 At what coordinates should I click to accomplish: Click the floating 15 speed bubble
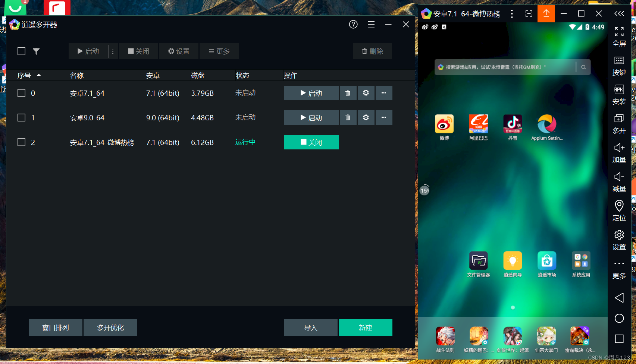click(424, 190)
